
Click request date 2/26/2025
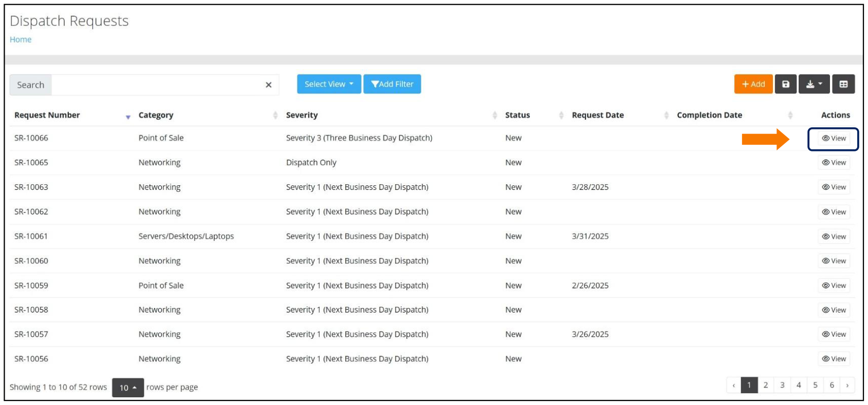590,285
